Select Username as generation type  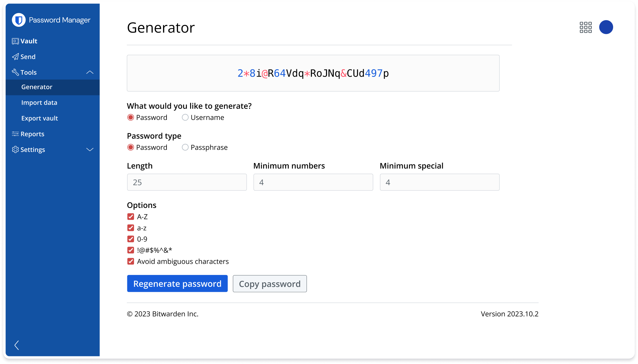pos(185,117)
